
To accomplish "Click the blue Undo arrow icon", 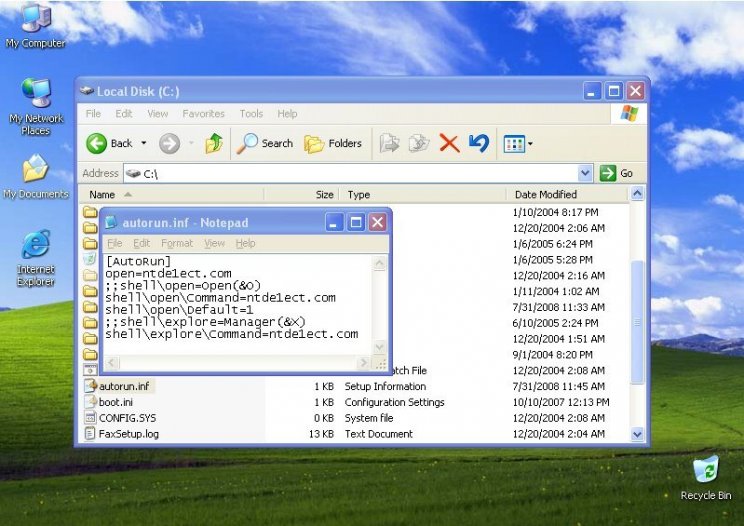I will coord(479,143).
